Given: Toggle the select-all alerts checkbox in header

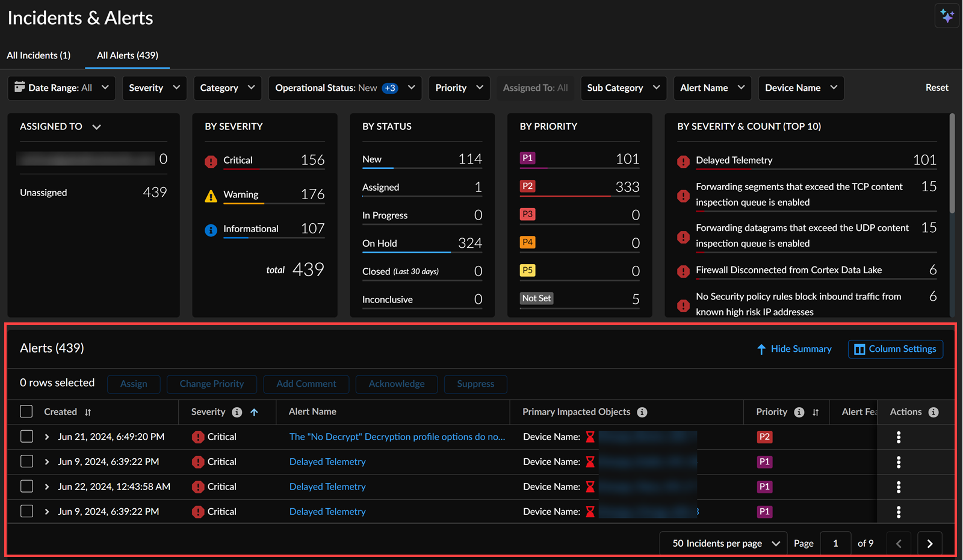Looking at the screenshot, I should 26,411.
